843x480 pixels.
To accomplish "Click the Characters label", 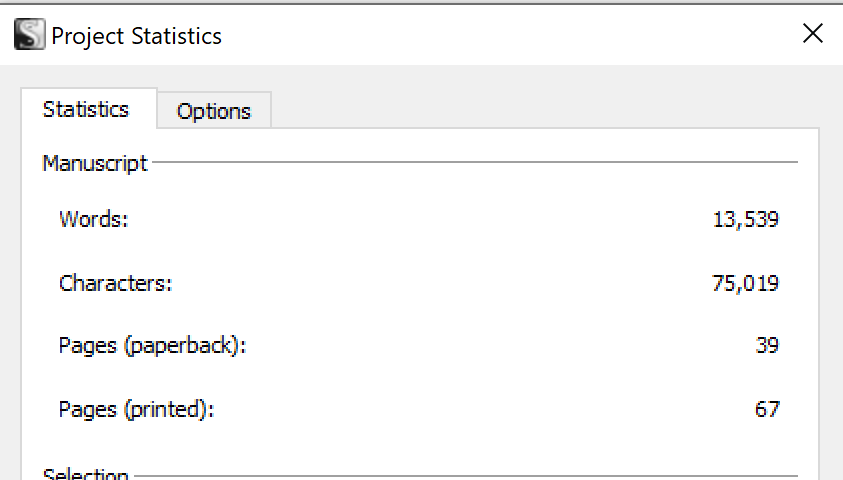I will click(116, 283).
